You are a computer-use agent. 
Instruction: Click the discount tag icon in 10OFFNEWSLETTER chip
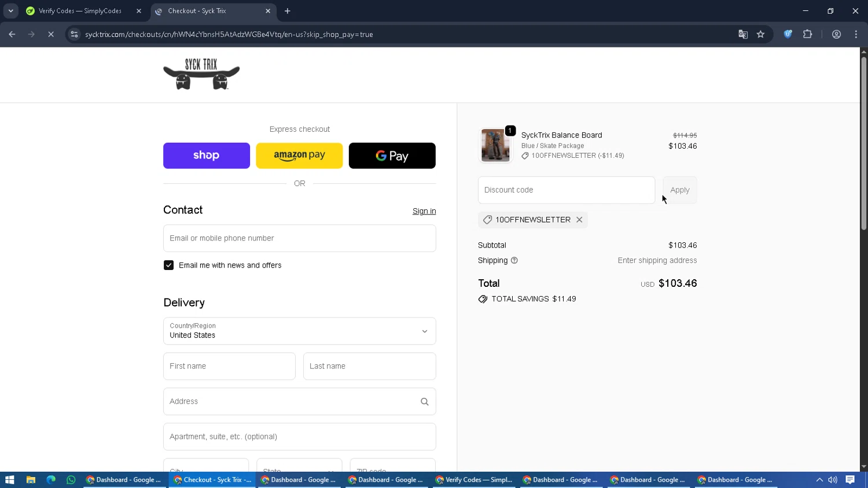(x=487, y=220)
